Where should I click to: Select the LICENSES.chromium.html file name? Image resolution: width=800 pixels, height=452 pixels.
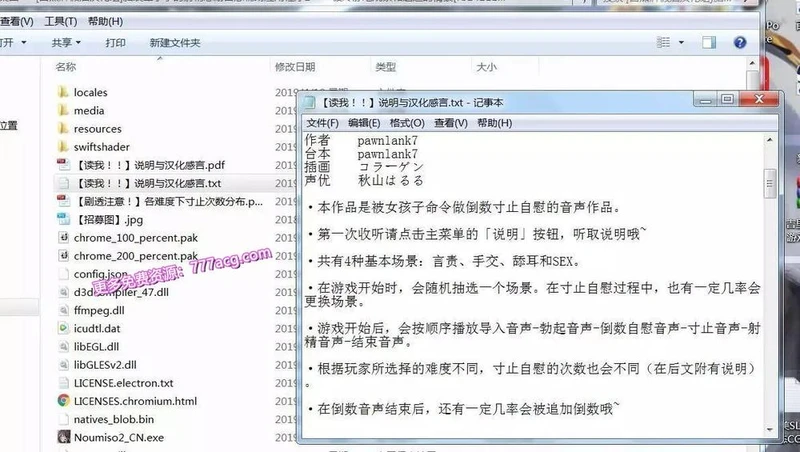(x=135, y=401)
